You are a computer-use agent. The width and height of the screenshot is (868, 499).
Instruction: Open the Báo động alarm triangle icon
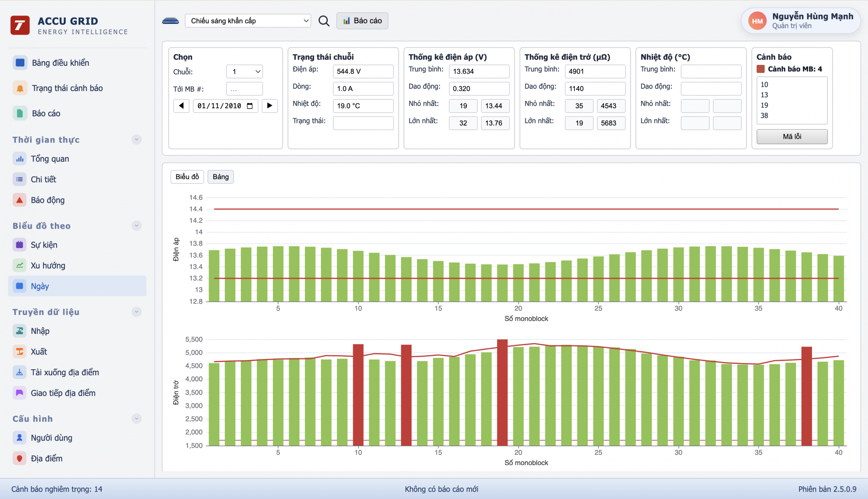20,200
